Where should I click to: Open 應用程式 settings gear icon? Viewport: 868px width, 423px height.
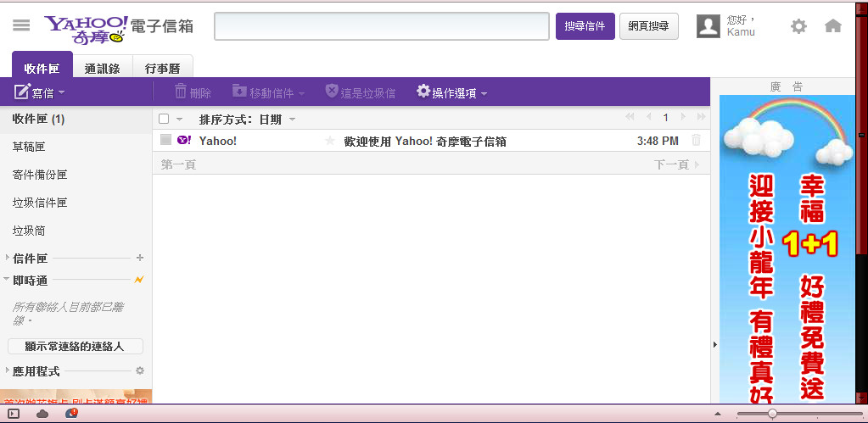[x=139, y=370]
